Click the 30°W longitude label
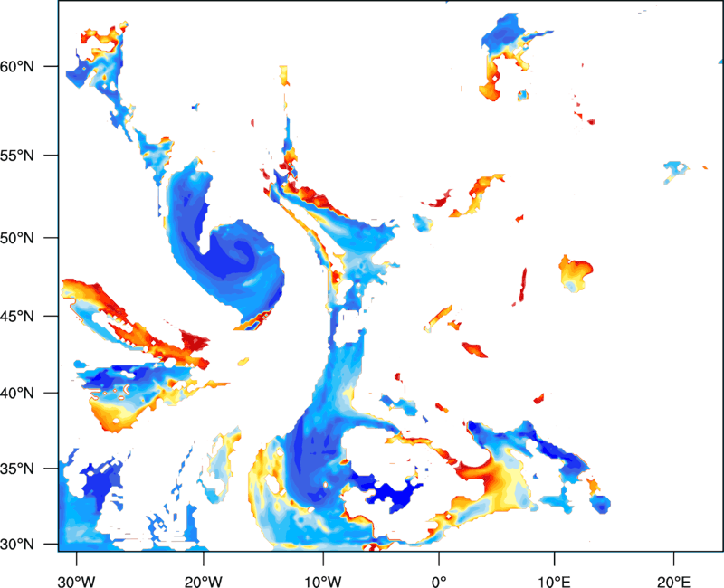Viewport: 724px width, 588px height. coord(77,582)
